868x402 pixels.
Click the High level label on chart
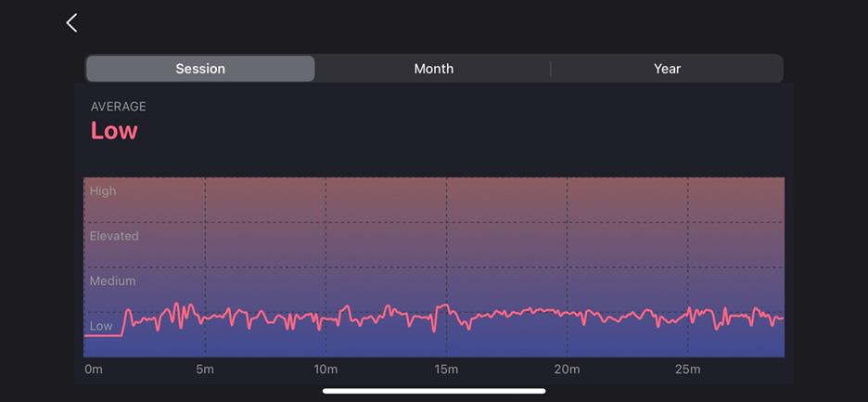click(103, 191)
